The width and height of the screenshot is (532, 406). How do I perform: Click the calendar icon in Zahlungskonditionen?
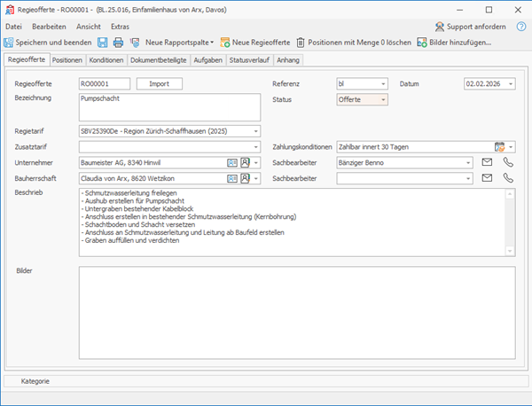pos(499,147)
